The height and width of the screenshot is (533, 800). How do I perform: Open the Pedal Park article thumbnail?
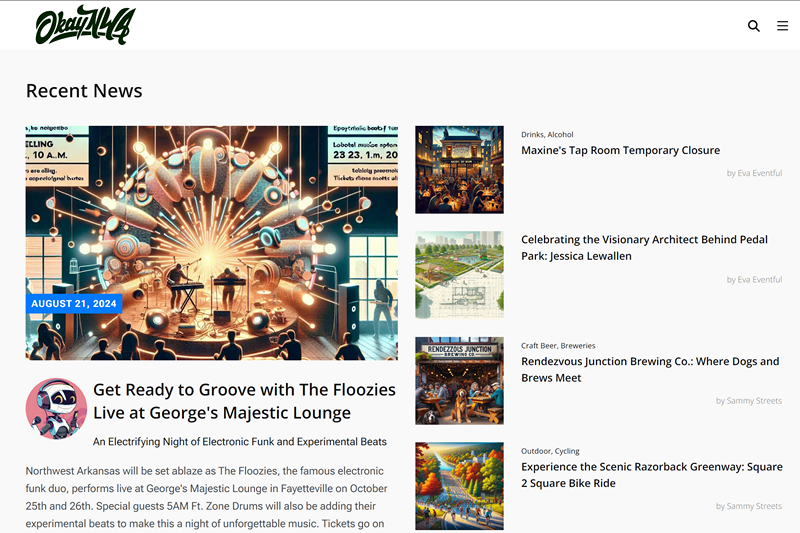click(459, 275)
